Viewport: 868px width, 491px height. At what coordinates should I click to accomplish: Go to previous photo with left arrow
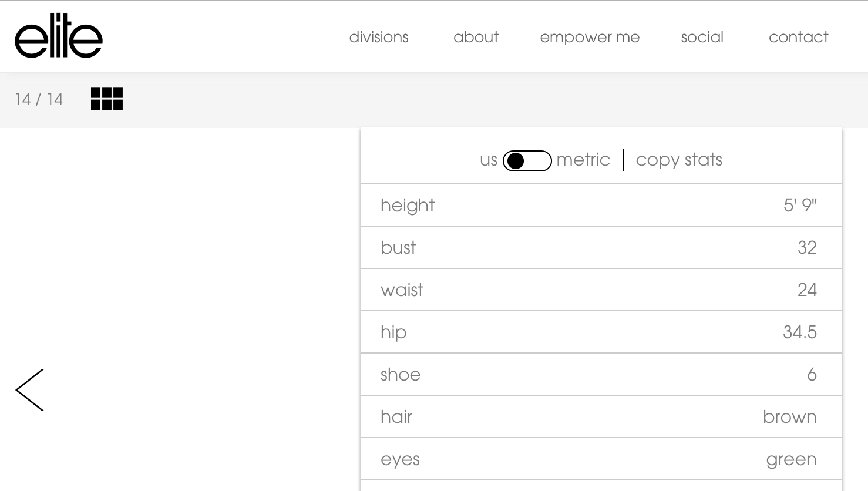pos(30,390)
